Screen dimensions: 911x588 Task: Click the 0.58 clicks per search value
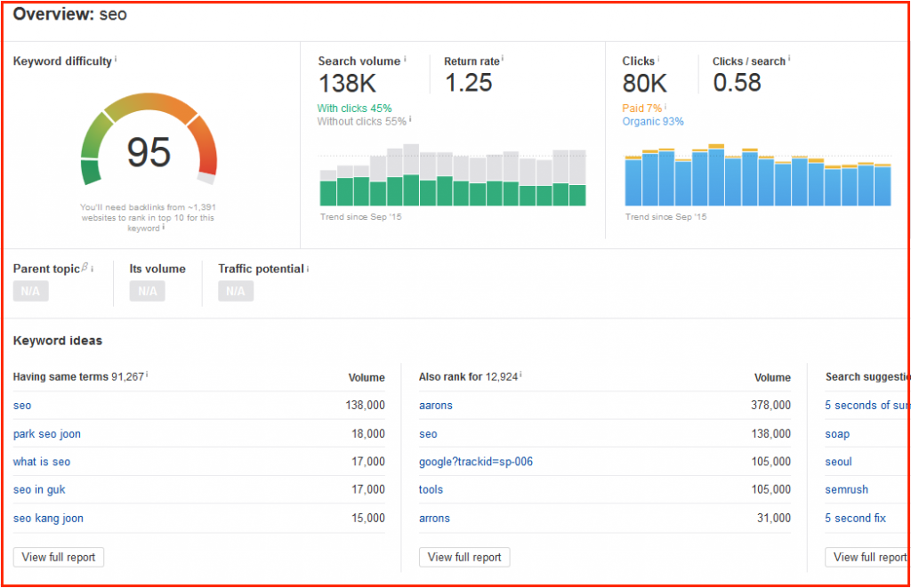(x=738, y=83)
